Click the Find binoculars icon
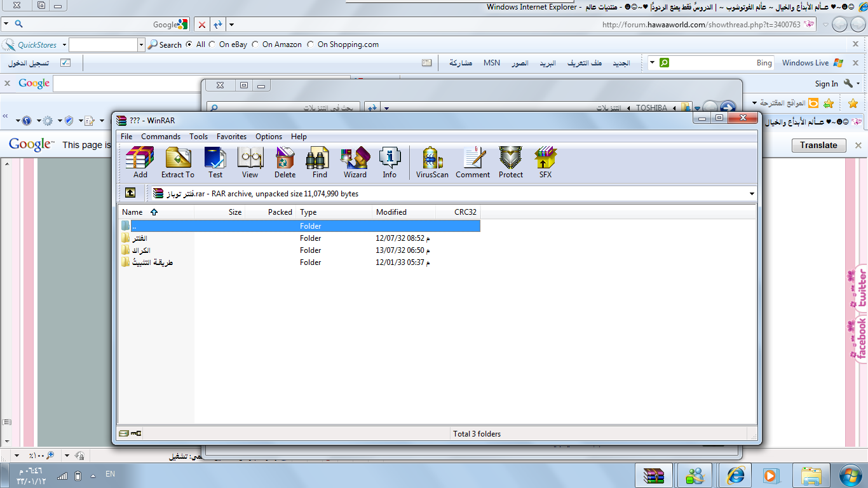Screen dimensions: 868x488 (319, 162)
